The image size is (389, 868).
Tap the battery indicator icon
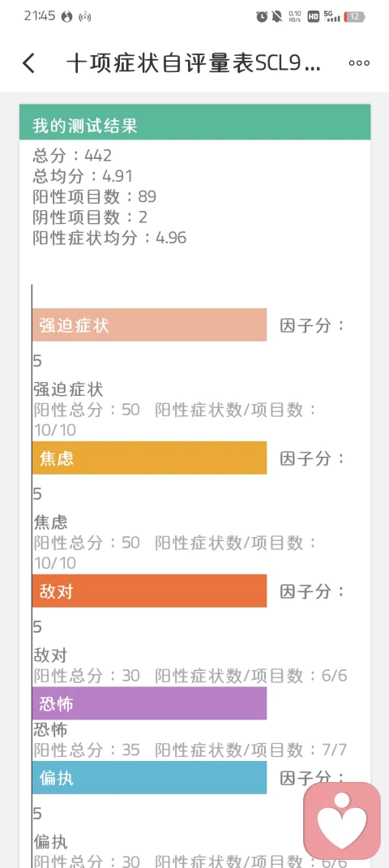click(x=354, y=16)
